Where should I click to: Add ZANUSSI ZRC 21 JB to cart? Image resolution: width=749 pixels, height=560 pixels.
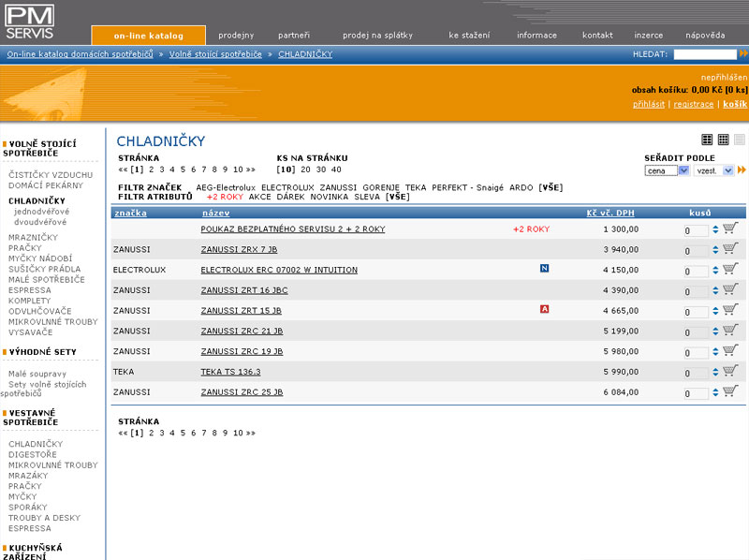click(730, 331)
